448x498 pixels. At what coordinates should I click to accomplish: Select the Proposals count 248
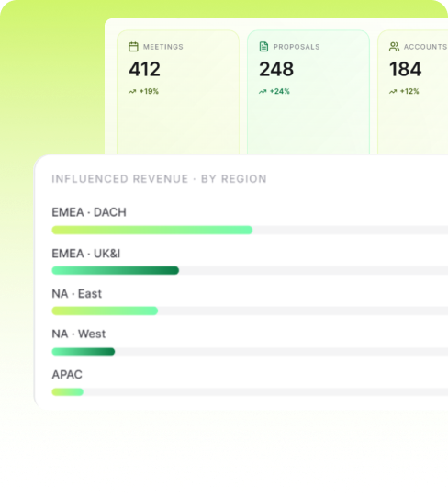coord(276,69)
